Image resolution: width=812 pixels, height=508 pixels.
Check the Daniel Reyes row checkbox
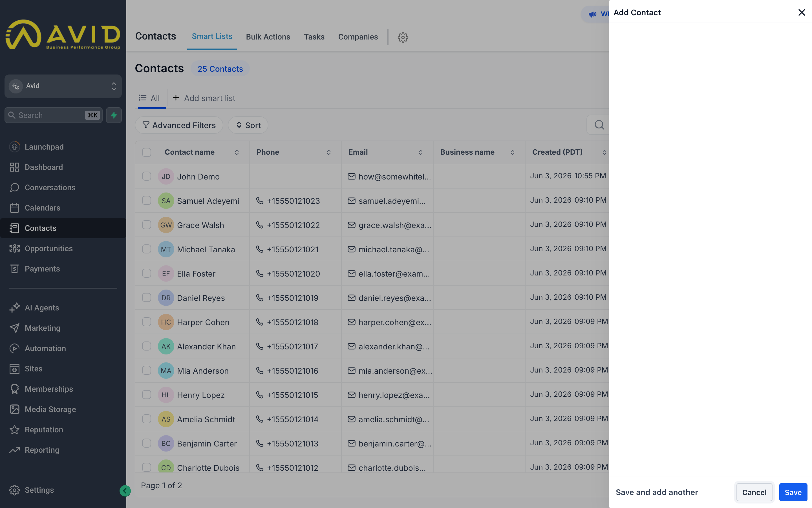[x=147, y=297]
